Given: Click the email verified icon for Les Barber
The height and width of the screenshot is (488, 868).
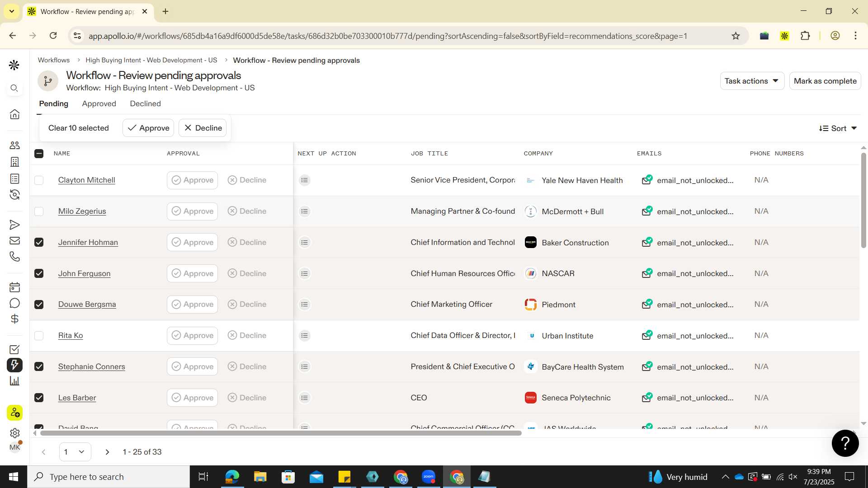Looking at the screenshot, I should click(647, 398).
